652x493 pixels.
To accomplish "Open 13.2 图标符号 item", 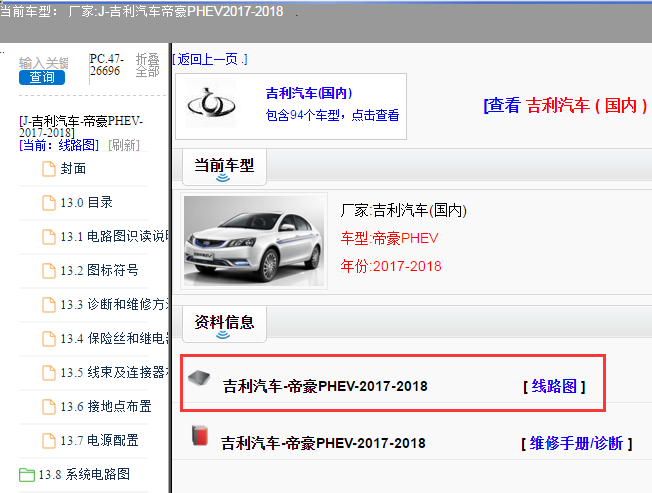I will point(99,271).
